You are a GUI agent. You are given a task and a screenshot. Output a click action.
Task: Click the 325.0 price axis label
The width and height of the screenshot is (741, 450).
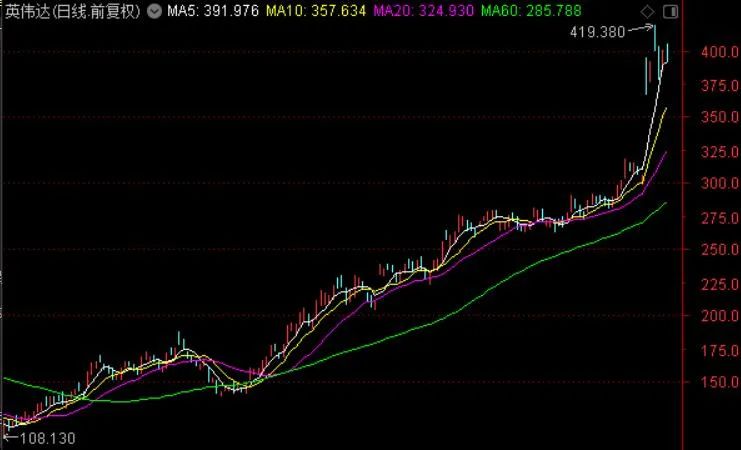tap(720, 152)
